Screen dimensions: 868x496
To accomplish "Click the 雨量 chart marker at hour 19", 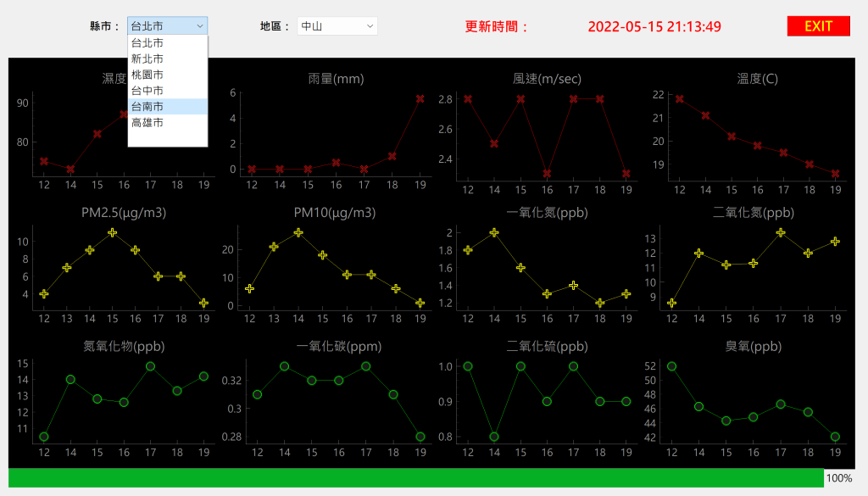I will 420,99.
